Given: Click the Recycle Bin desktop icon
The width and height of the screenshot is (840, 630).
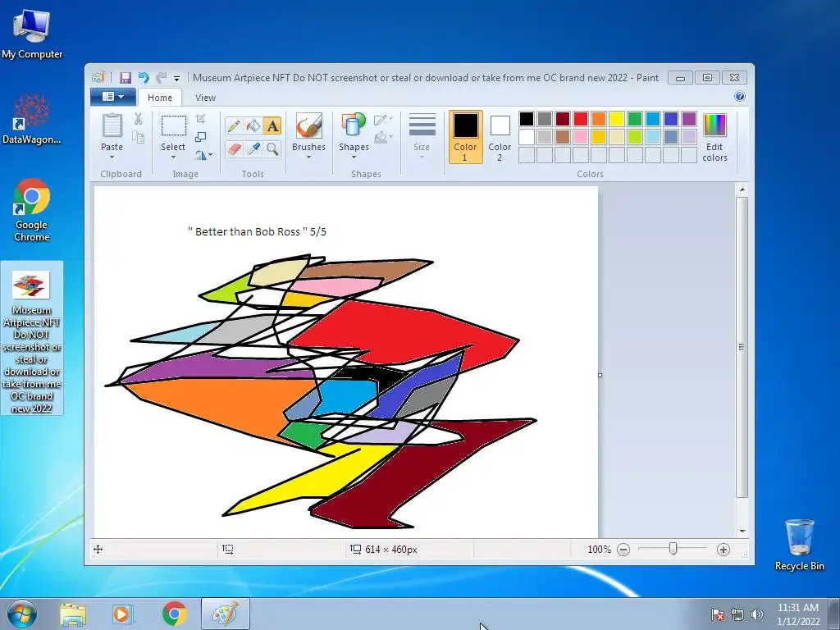Looking at the screenshot, I should [799, 545].
